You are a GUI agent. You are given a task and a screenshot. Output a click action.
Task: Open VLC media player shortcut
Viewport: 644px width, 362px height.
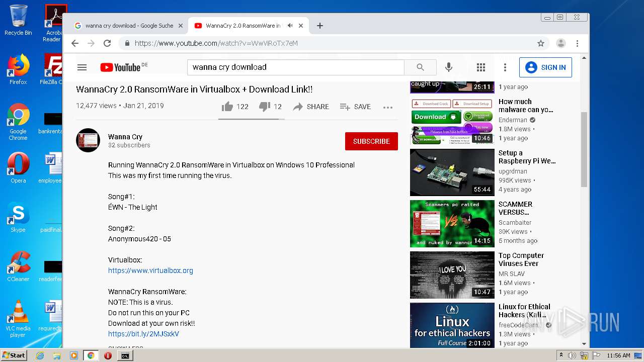coord(18,319)
